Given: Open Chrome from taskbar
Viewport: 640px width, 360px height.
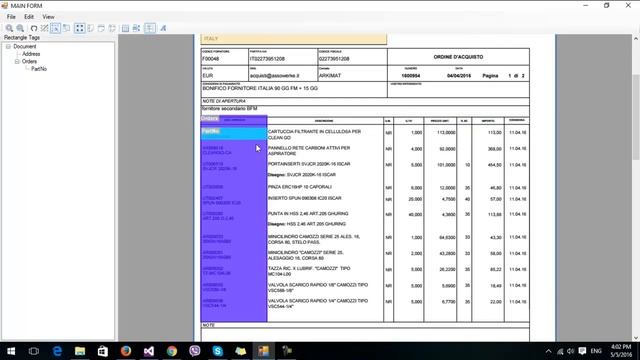Looking at the screenshot, I should pos(172,351).
